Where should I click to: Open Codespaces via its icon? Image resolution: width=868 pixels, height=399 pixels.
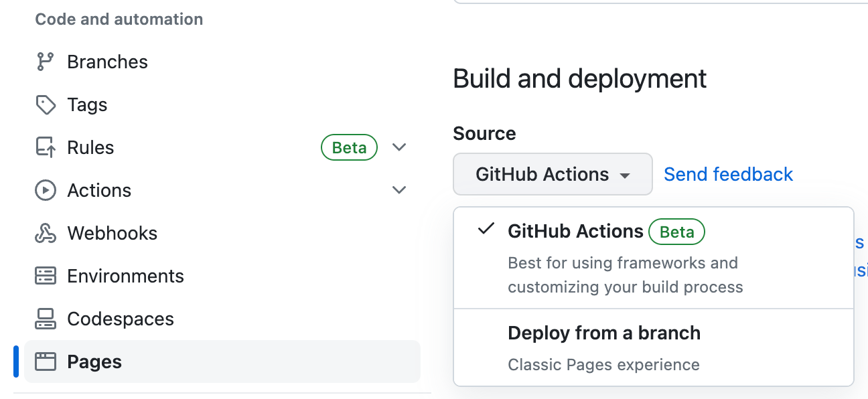[x=44, y=319]
